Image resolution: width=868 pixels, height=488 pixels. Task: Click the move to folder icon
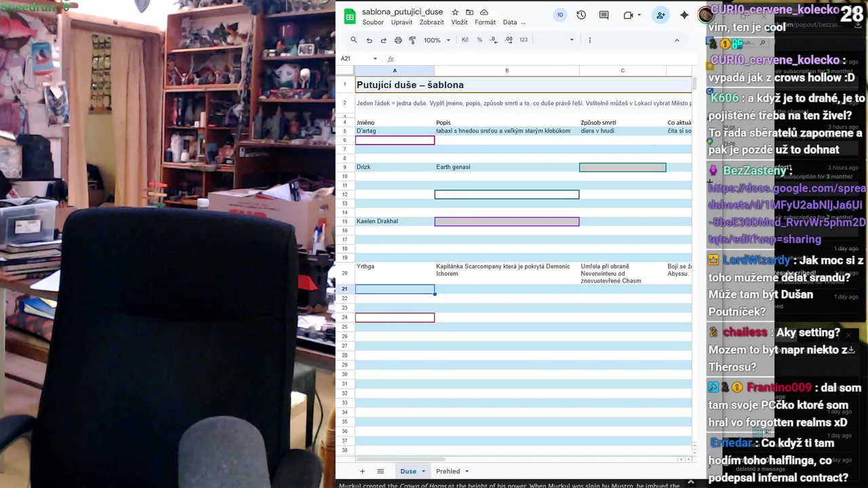click(x=469, y=12)
